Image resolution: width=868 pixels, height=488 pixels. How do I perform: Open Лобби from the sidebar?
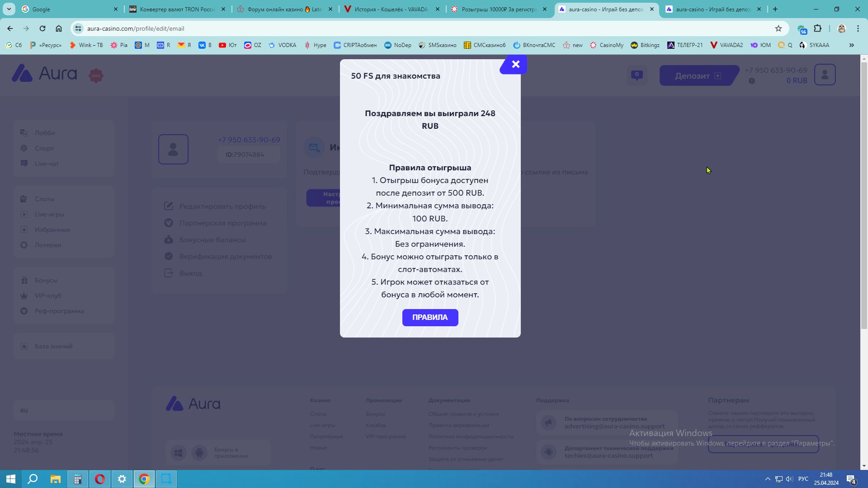tap(44, 133)
